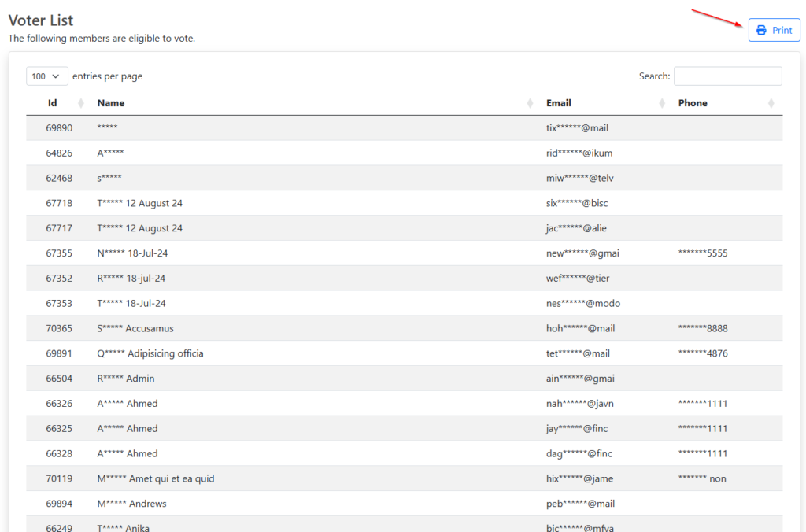
Task: Click the Name column header text
Action: point(111,103)
